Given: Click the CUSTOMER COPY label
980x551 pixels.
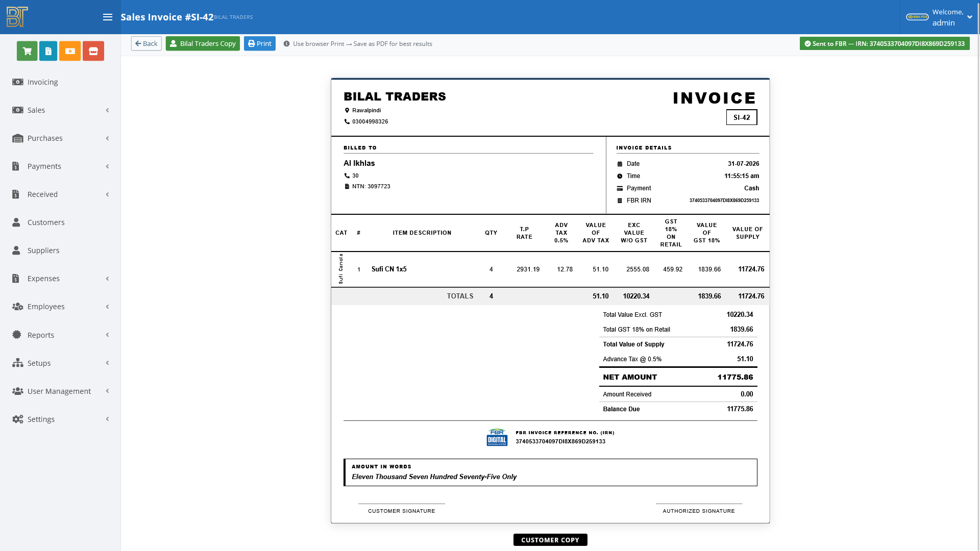Looking at the screenshot, I should 550,540.
